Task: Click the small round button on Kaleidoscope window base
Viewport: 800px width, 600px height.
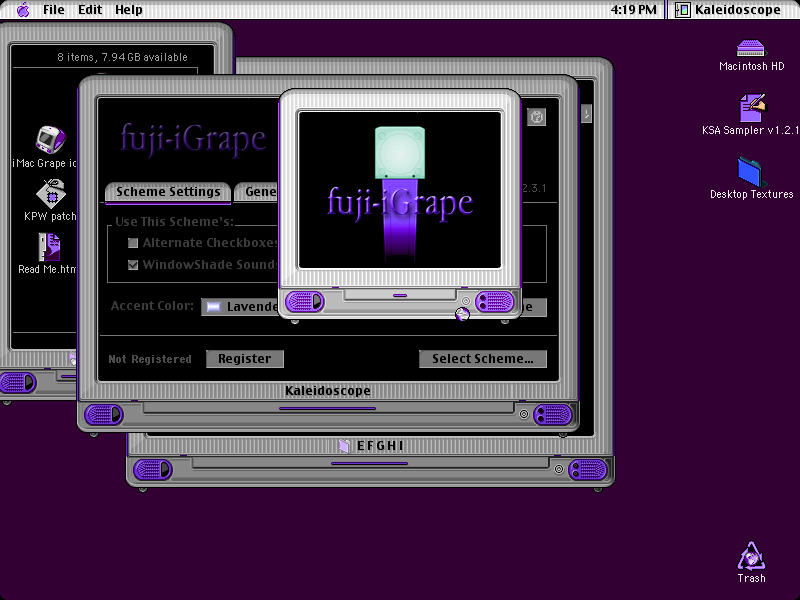Action: click(523, 414)
